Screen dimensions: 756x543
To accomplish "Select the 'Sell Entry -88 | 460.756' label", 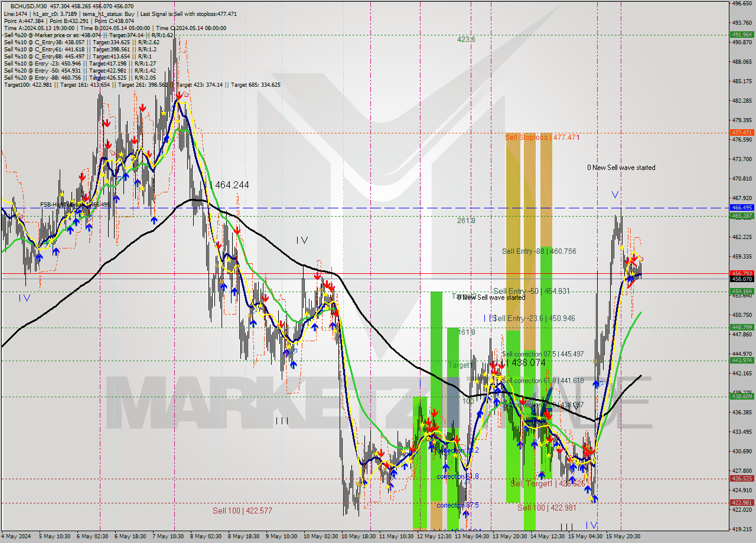I will [539, 251].
